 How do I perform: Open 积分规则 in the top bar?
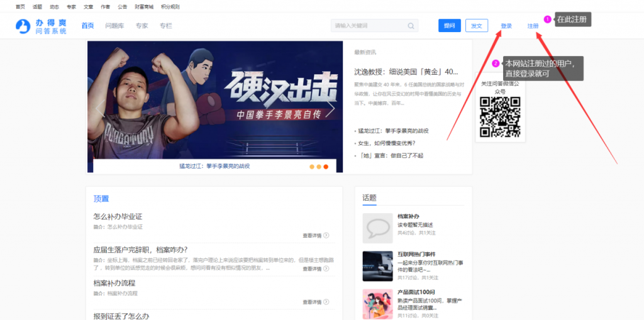[x=170, y=7]
